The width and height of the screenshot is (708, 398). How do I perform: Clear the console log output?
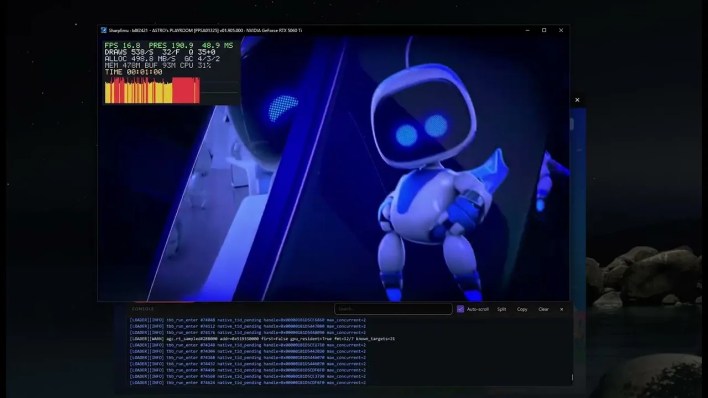(543, 309)
